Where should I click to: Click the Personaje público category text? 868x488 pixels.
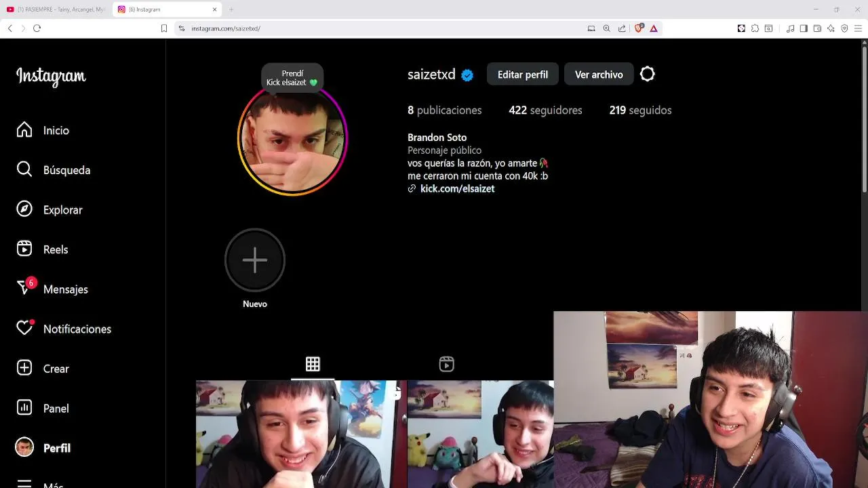click(444, 150)
